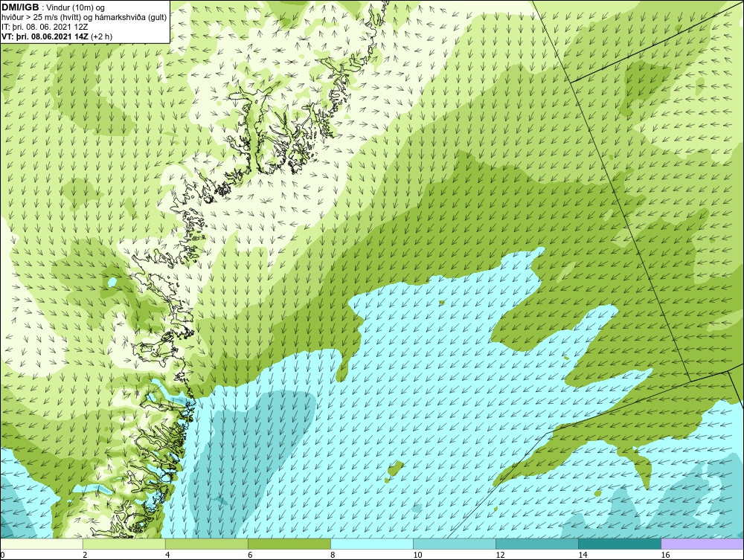
Task: Click the legend value label '2'
Action: (85, 555)
